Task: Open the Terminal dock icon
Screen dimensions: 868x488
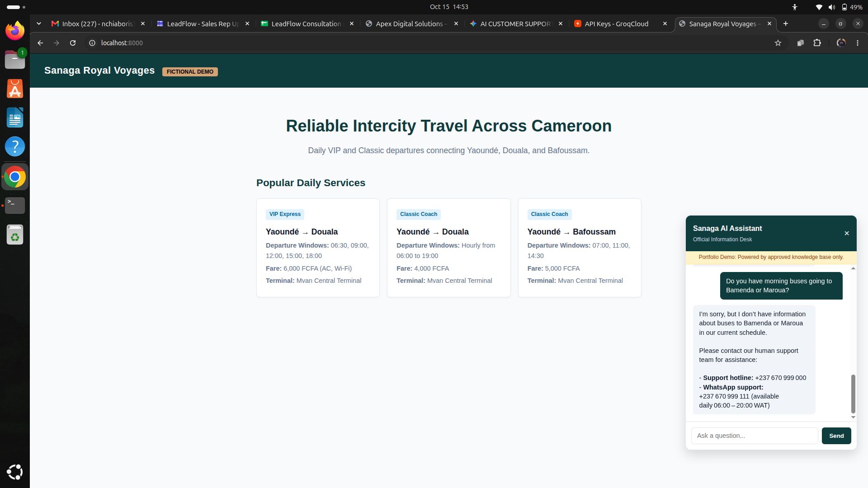Action: pos(15,205)
